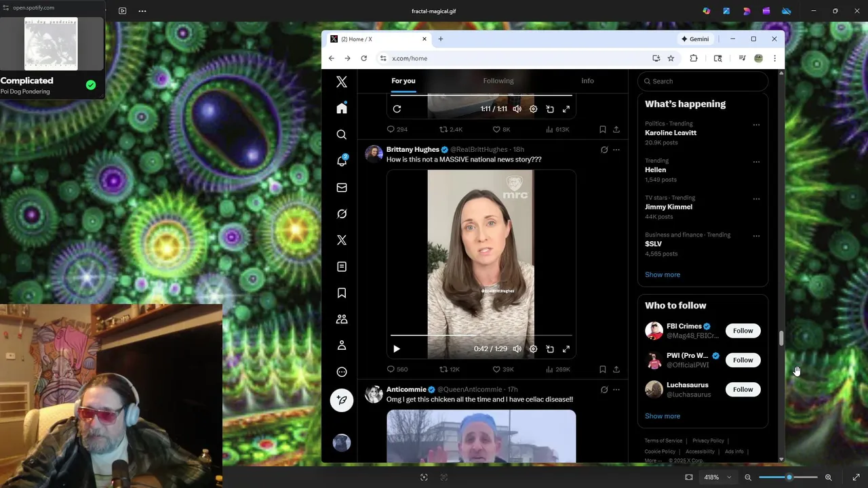Click the round Post compose button
The height and width of the screenshot is (488, 868).
point(342,400)
